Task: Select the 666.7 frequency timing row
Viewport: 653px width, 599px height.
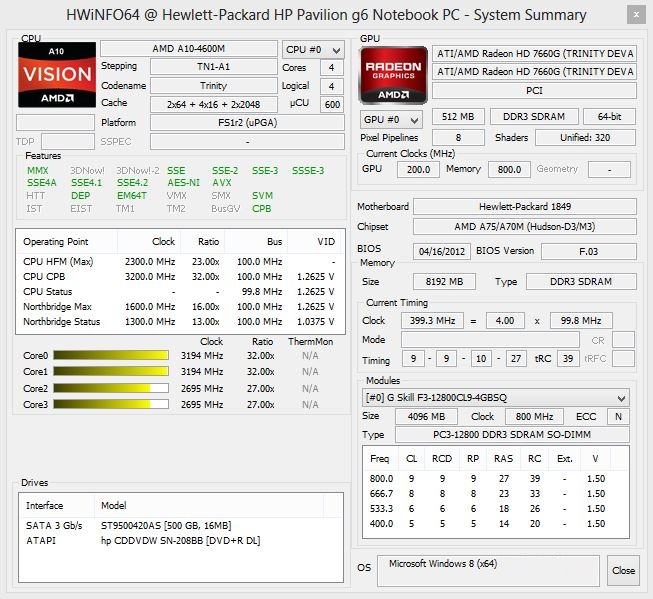Action: (x=496, y=494)
